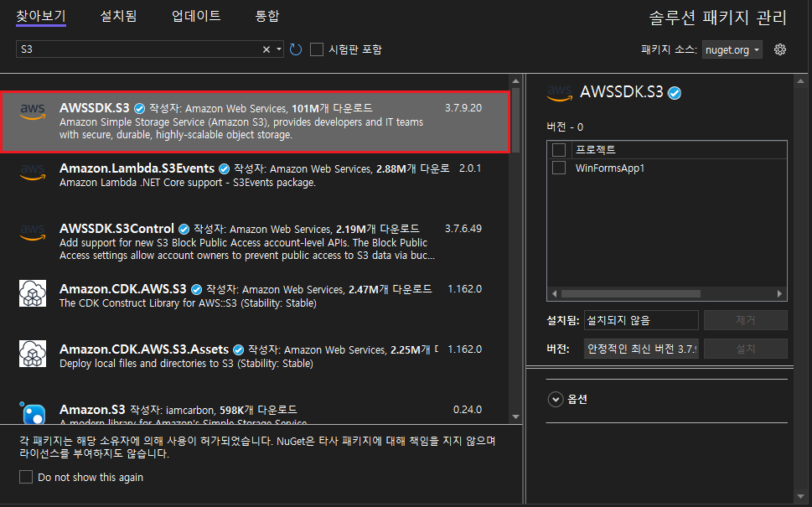Click the verified badge next to Amazon.CDK.AWS.S3
812x507 pixels.
[196, 289]
